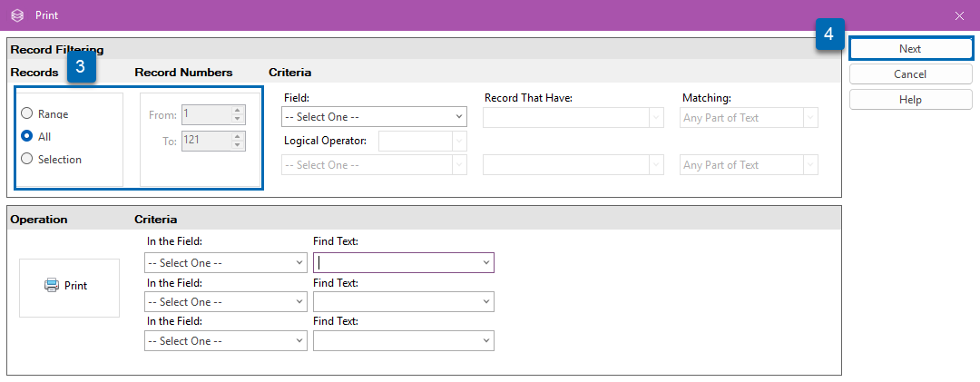The height and width of the screenshot is (382, 980).
Task: Open the first Matching Any Part of Text dropdown
Action: [x=749, y=117]
